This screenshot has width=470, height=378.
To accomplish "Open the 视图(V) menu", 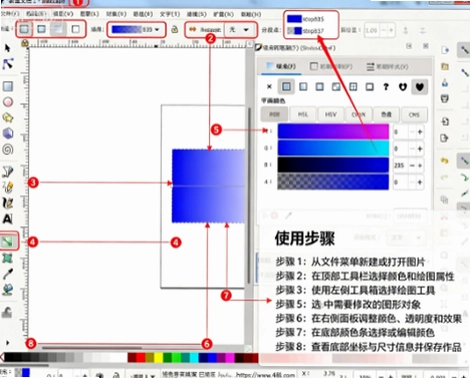I will click(63, 14).
